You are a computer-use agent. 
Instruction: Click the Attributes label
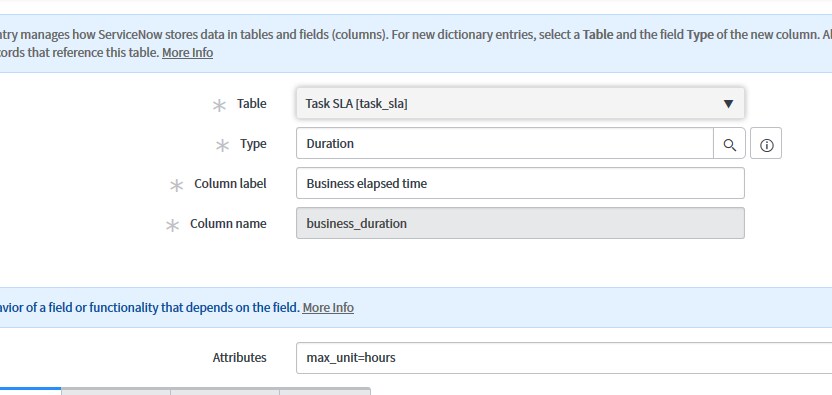click(239, 358)
